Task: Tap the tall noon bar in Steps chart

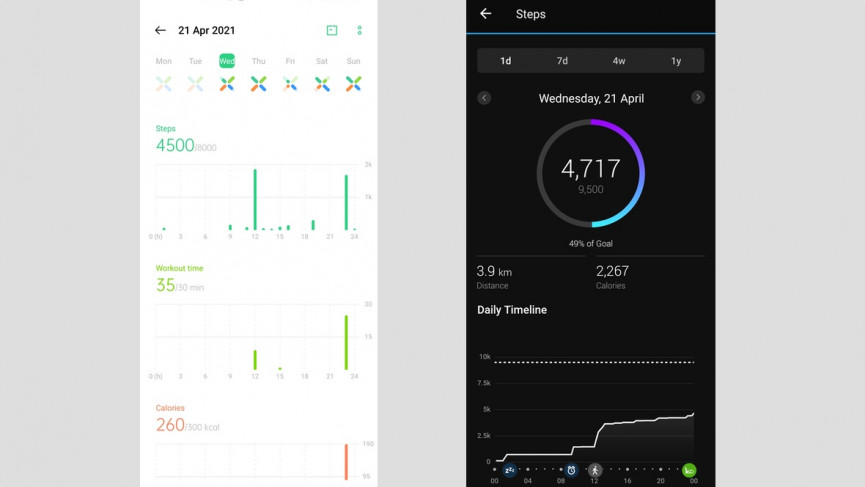Action: pyautogui.click(x=255, y=199)
